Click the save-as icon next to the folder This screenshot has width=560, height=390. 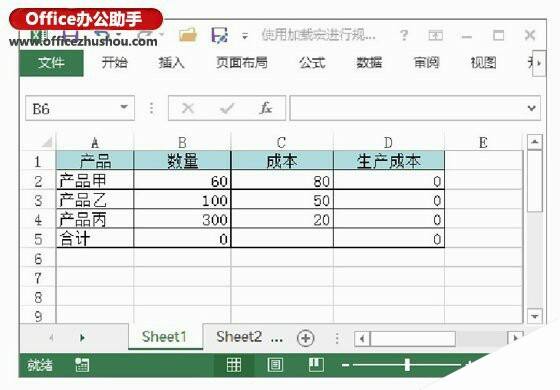tap(219, 35)
